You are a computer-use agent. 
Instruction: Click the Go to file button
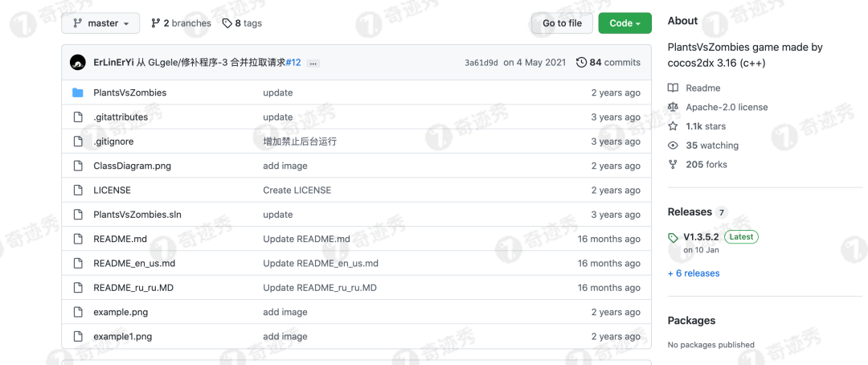coord(562,23)
